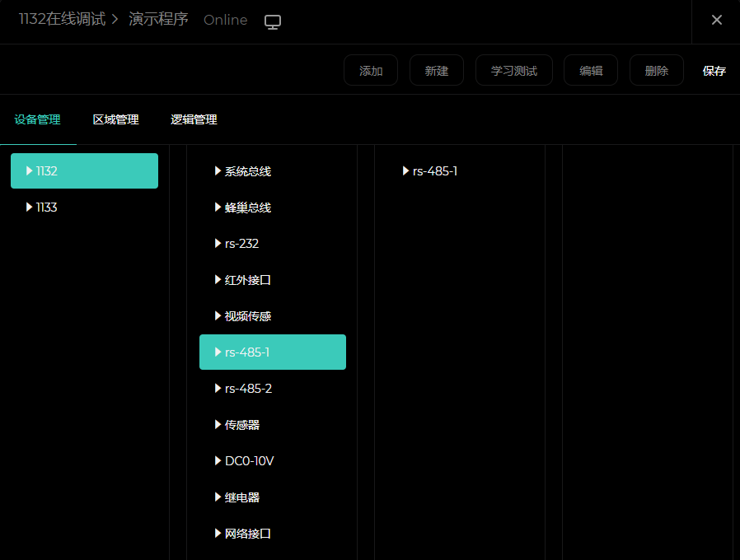
Task: Open 学习测试
Action: (514, 70)
